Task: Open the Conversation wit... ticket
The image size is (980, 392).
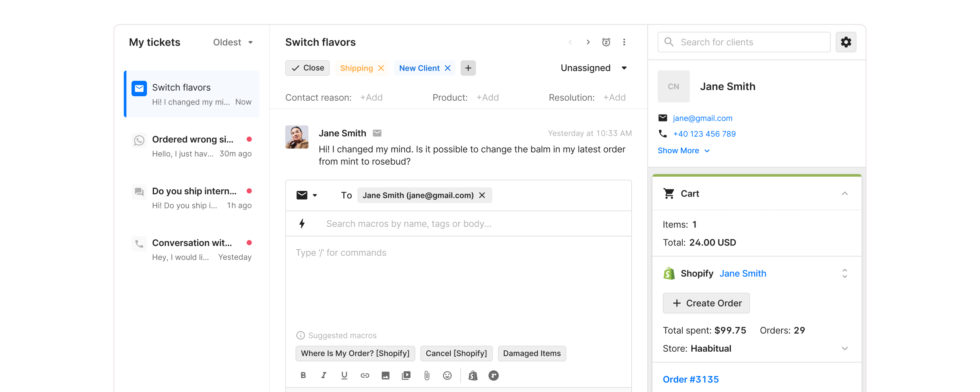Action: [x=192, y=250]
